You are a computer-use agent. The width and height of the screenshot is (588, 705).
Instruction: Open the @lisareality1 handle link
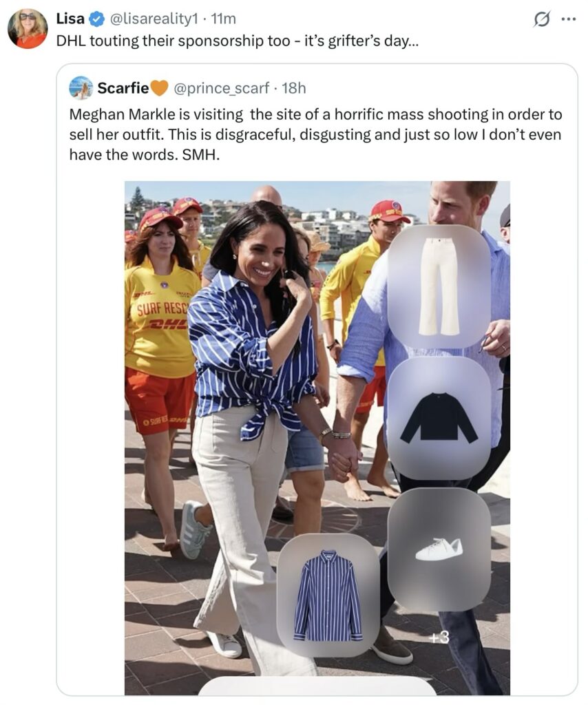154,19
